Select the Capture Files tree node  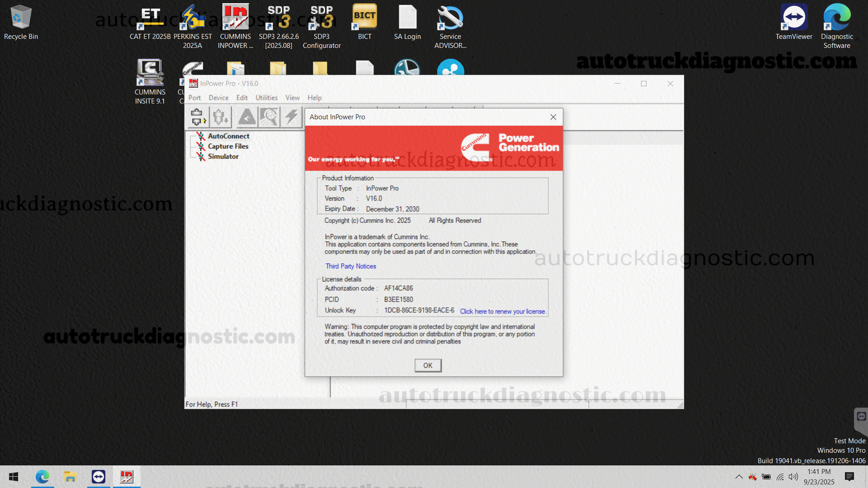click(228, 146)
